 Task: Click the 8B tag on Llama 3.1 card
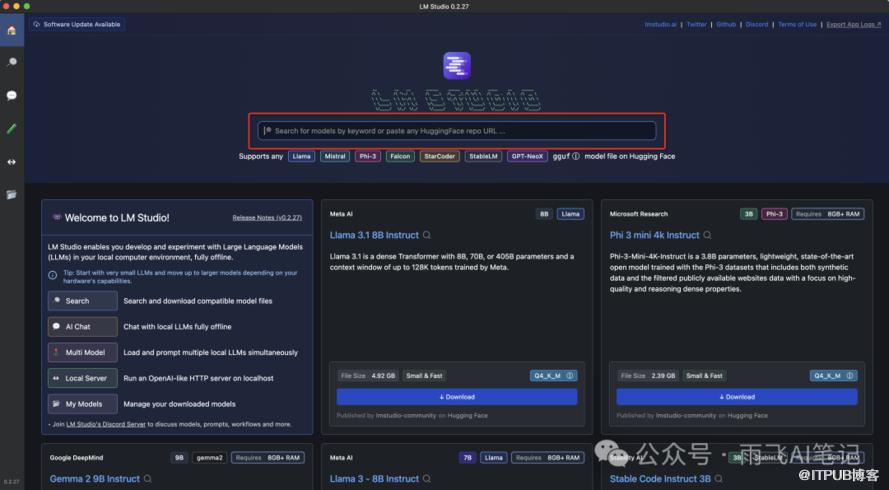(x=544, y=214)
